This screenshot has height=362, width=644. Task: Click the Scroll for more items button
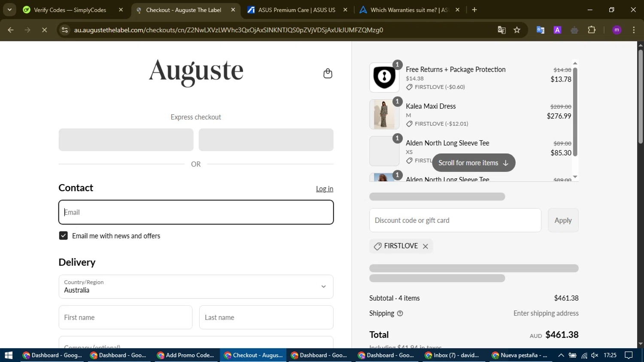pyautogui.click(x=474, y=163)
